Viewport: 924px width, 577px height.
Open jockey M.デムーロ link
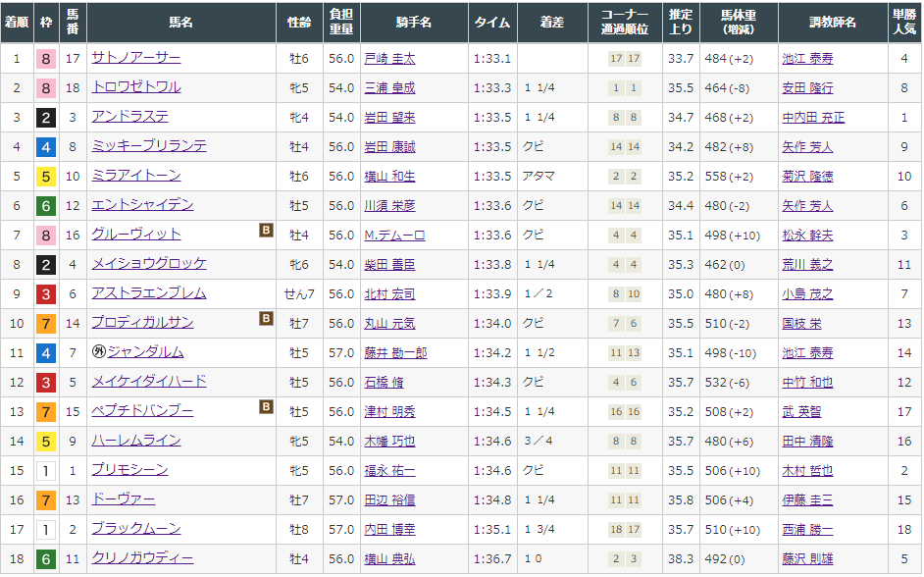(x=394, y=236)
